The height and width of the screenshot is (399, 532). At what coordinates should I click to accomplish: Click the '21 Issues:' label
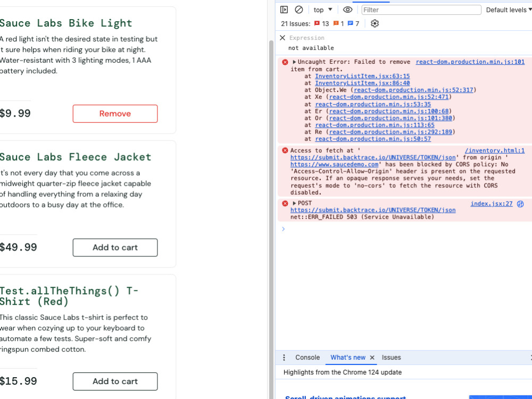(x=295, y=23)
